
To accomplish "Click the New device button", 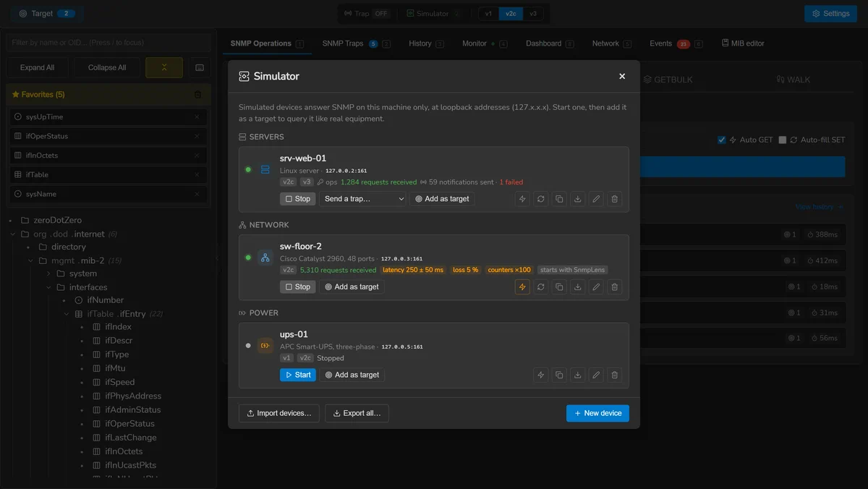I will (x=597, y=413).
